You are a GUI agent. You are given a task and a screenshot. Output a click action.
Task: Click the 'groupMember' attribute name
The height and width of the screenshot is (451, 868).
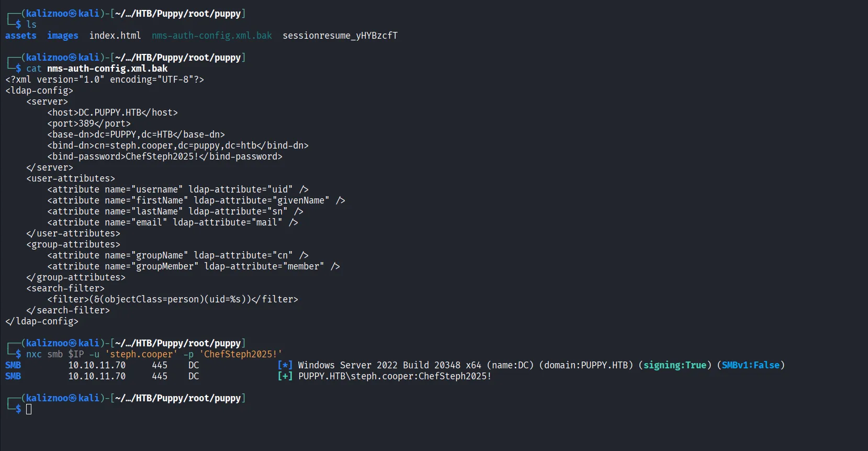(165, 266)
